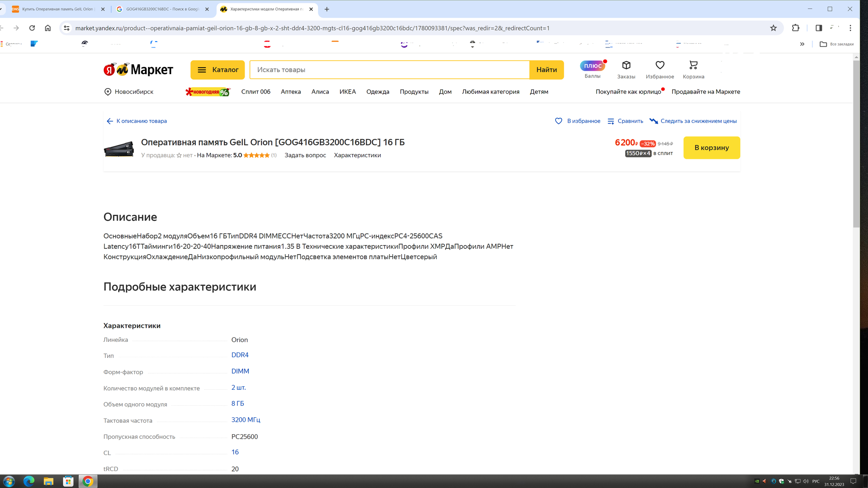
Task: Expand hidden bookmarks with double chevron
Action: click(x=802, y=44)
